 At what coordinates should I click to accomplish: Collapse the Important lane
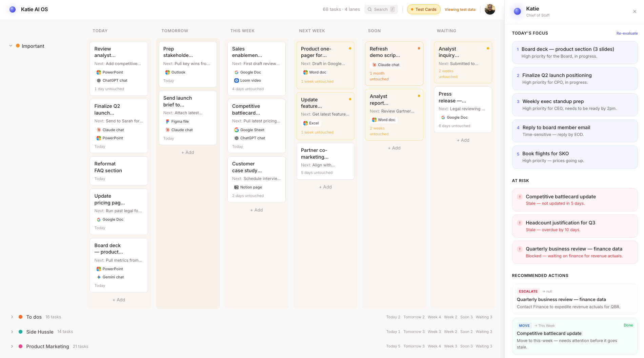coord(11,46)
